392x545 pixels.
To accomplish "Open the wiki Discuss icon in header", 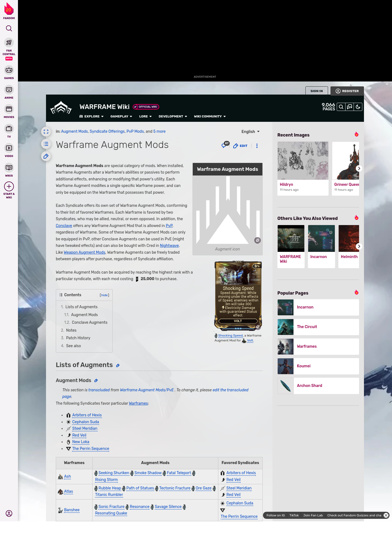I will 350,107.
